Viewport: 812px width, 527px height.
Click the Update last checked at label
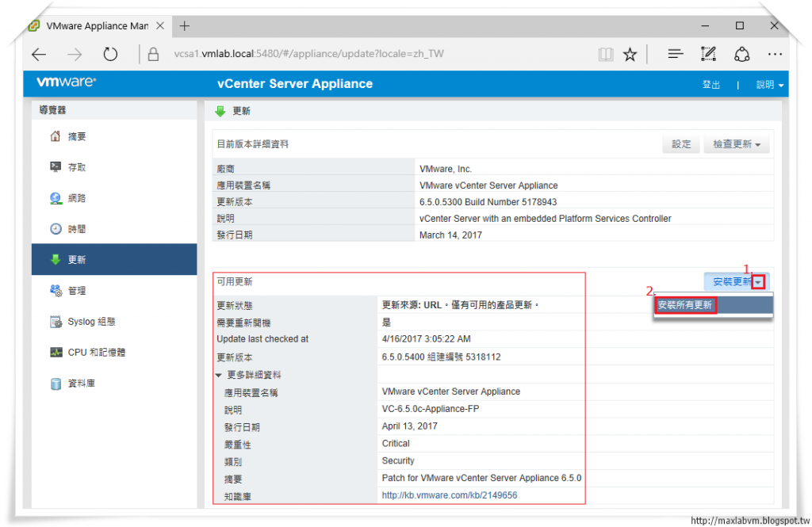pos(262,339)
